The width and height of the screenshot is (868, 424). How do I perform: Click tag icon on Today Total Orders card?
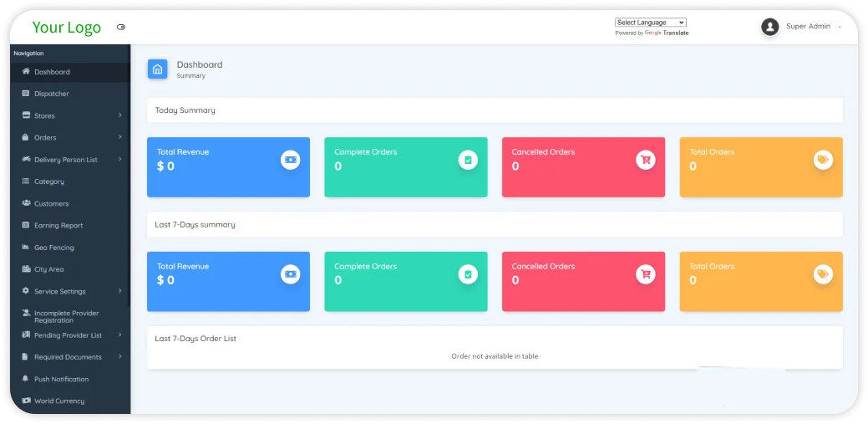823,160
